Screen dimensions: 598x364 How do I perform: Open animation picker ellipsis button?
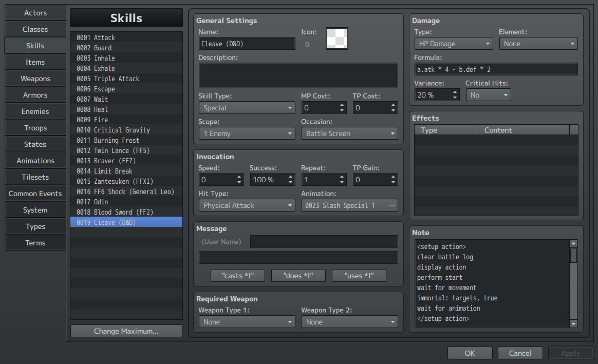pyautogui.click(x=391, y=205)
